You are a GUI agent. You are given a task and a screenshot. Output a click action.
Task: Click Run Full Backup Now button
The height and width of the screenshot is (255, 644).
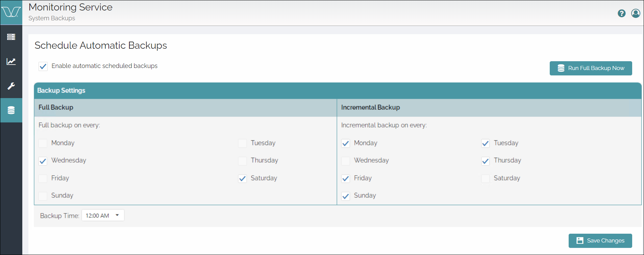pyautogui.click(x=591, y=68)
